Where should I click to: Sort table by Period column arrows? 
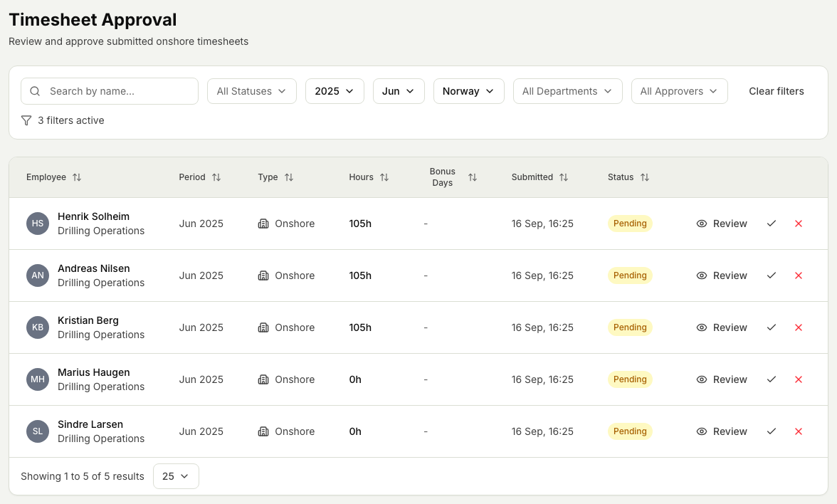(x=216, y=177)
